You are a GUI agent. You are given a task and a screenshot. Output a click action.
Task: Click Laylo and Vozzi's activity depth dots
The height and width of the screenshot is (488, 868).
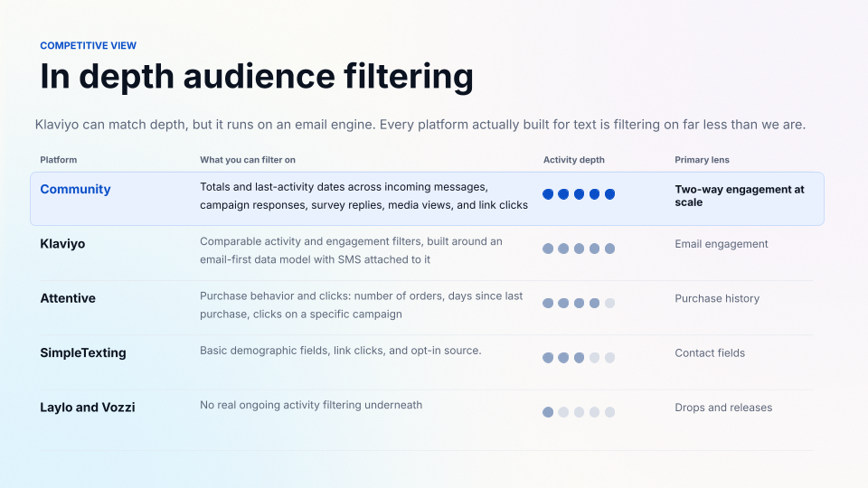(579, 412)
